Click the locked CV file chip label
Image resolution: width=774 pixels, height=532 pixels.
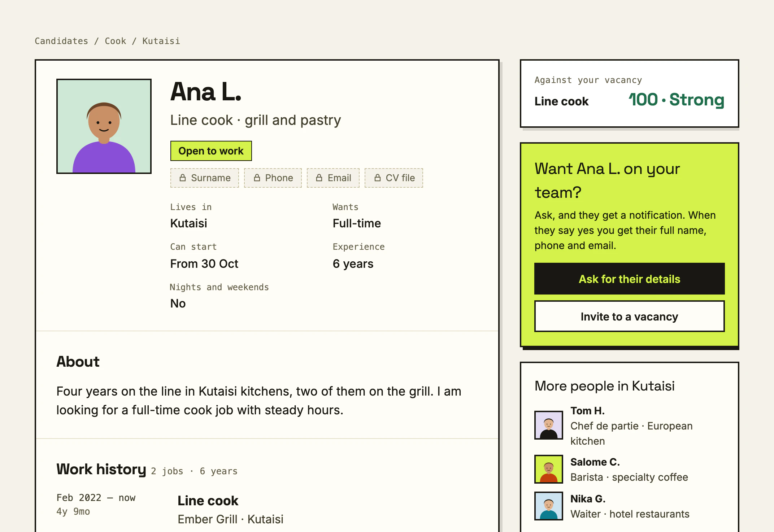[400, 178]
